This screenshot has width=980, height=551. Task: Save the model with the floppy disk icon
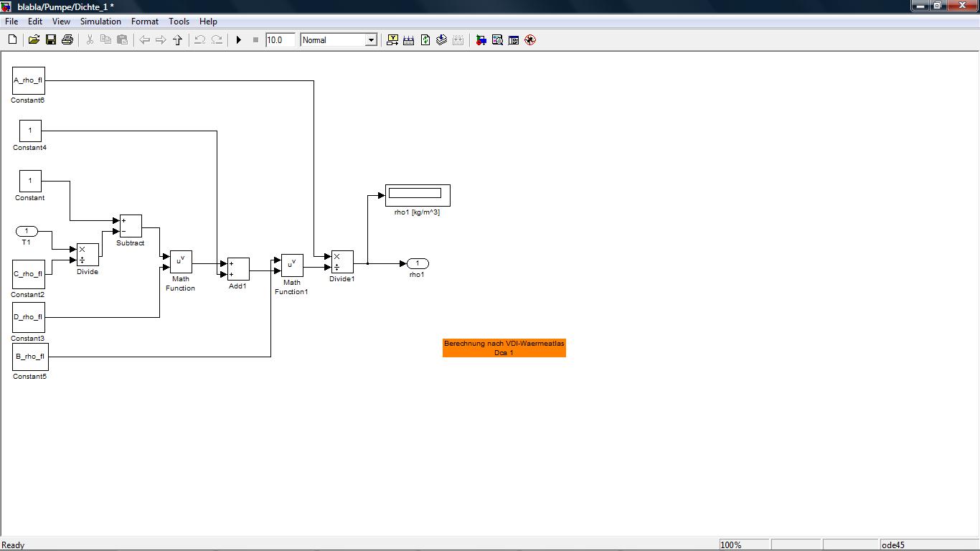pyautogui.click(x=51, y=40)
